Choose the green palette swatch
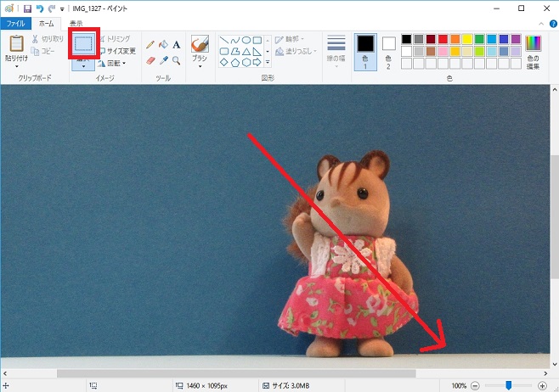Viewport: 559px width, 392px height. [479, 39]
